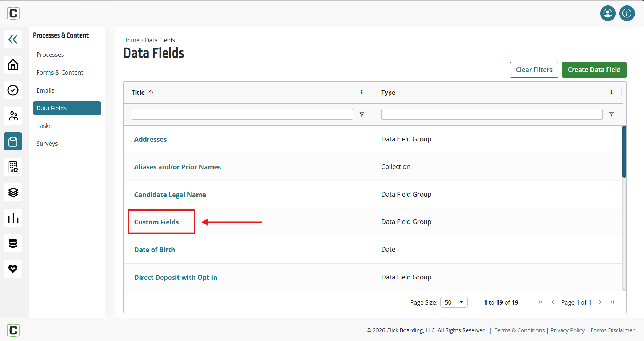The image size is (644, 341).
Task: Open the bar chart reports icon
Action: click(x=13, y=218)
